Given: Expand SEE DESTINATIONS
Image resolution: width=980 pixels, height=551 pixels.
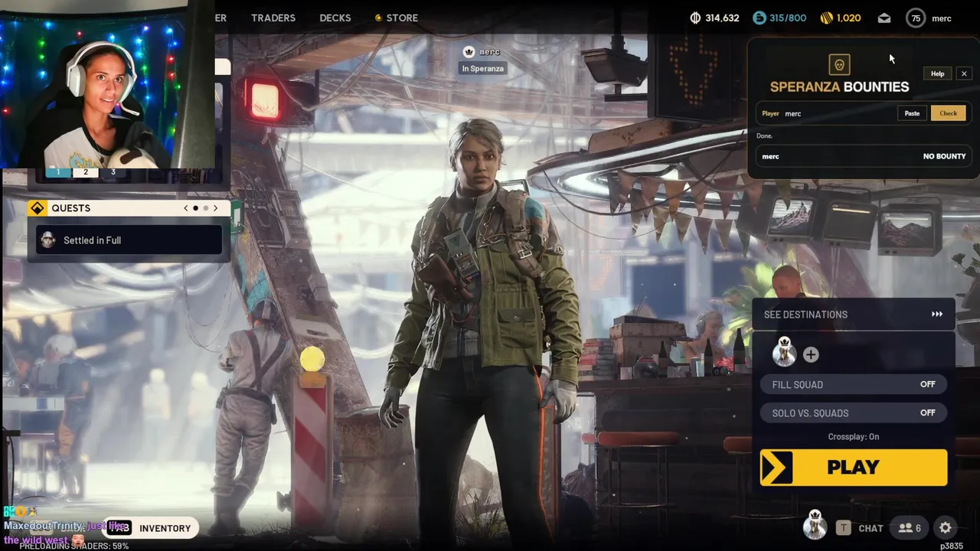Looking at the screenshot, I should pyautogui.click(x=853, y=315).
